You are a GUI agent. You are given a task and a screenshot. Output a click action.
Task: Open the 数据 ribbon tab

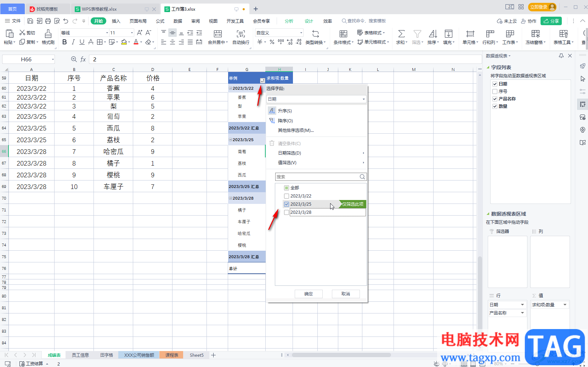[x=178, y=21]
